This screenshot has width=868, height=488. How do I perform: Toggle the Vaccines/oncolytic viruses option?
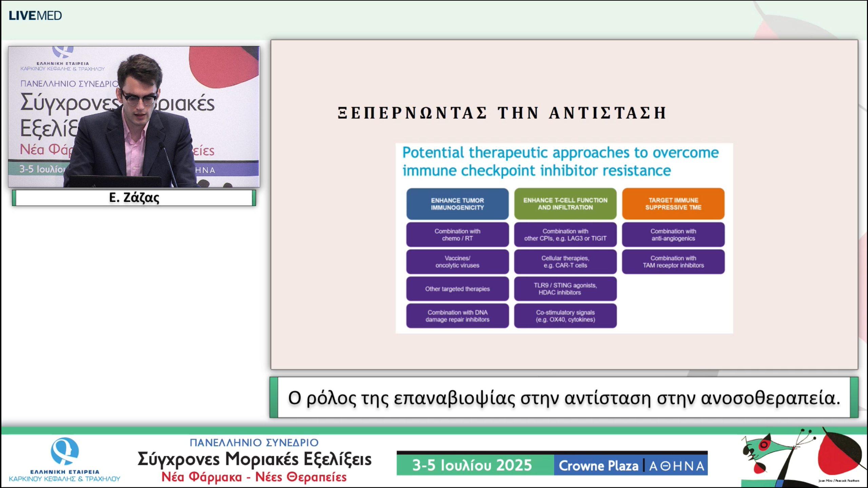tap(457, 262)
